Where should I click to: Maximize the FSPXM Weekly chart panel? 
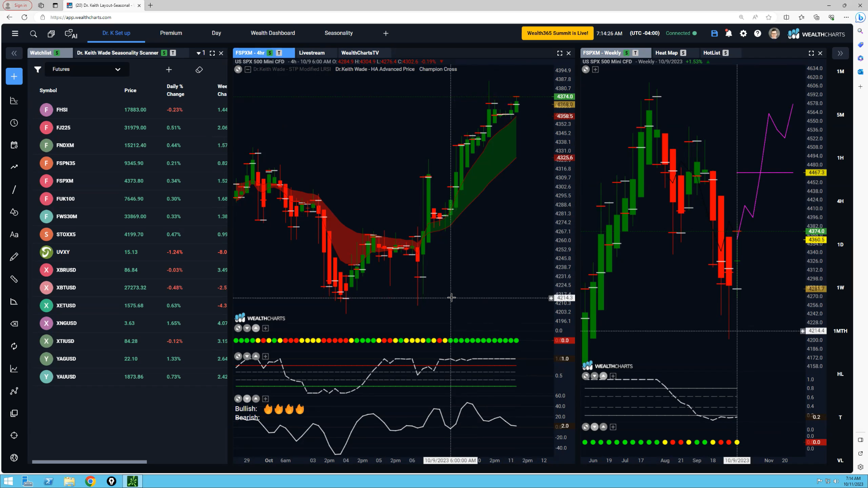click(811, 53)
